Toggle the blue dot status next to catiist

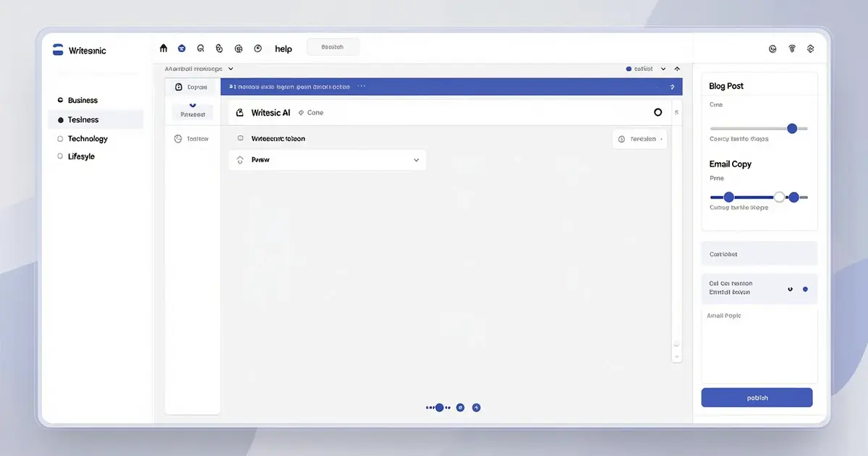point(629,69)
